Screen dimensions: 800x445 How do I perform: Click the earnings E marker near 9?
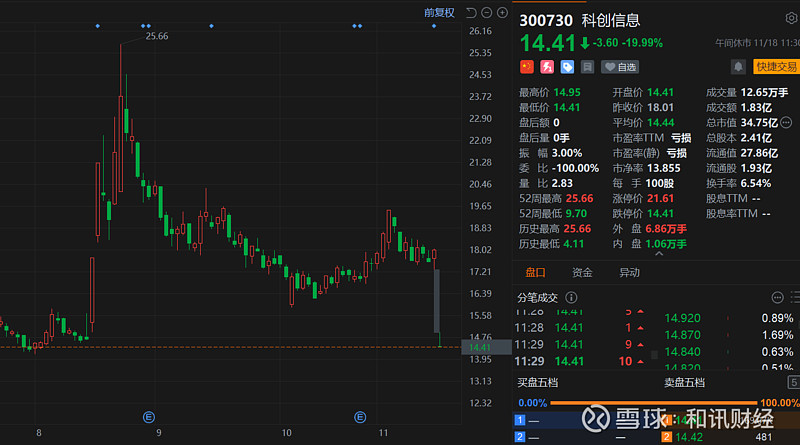(148, 415)
